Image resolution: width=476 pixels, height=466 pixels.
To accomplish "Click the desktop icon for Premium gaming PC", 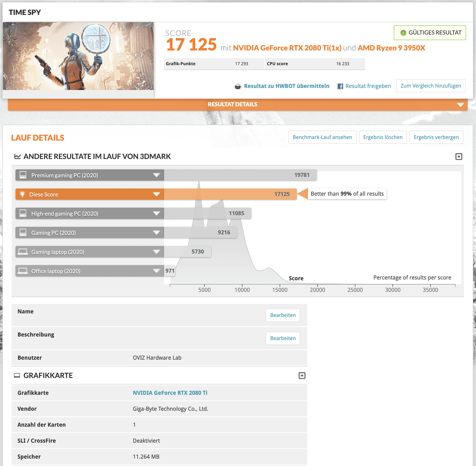I will [x=23, y=175].
